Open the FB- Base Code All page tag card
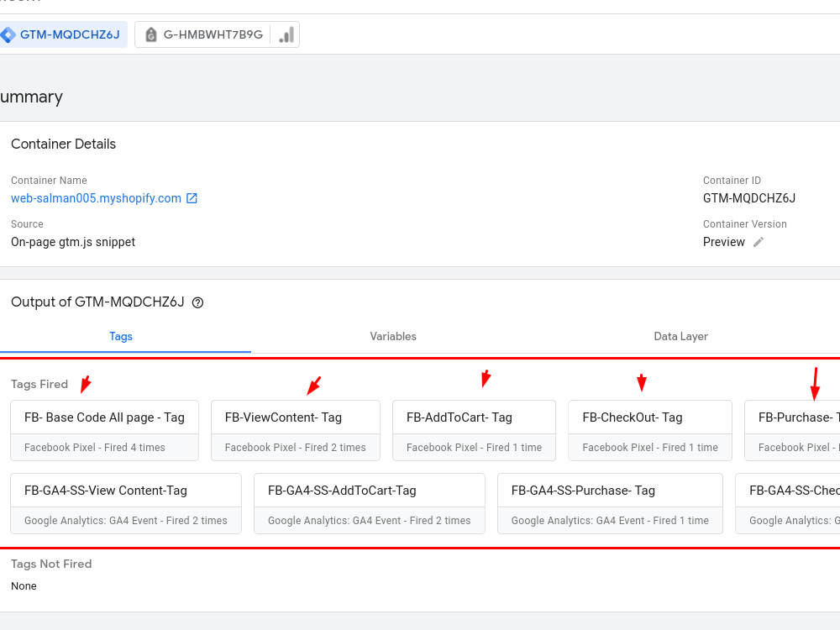Screen dimensions: 840x630 coord(104,431)
